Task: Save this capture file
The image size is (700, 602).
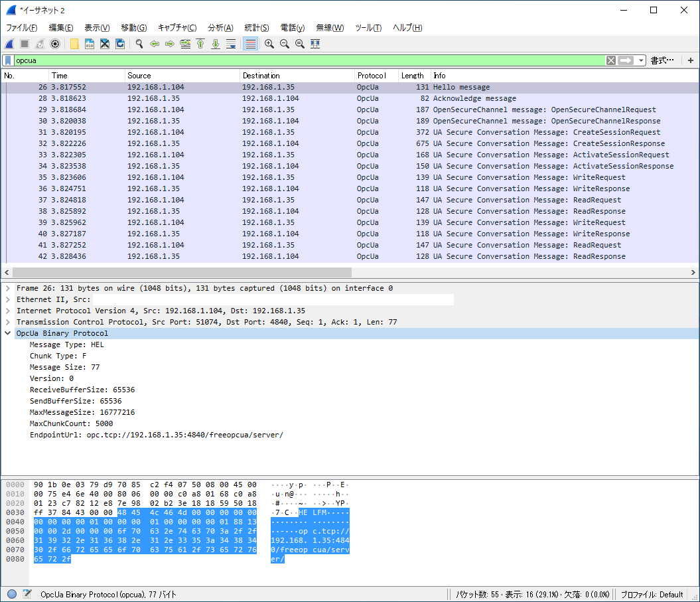Action: [90, 44]
